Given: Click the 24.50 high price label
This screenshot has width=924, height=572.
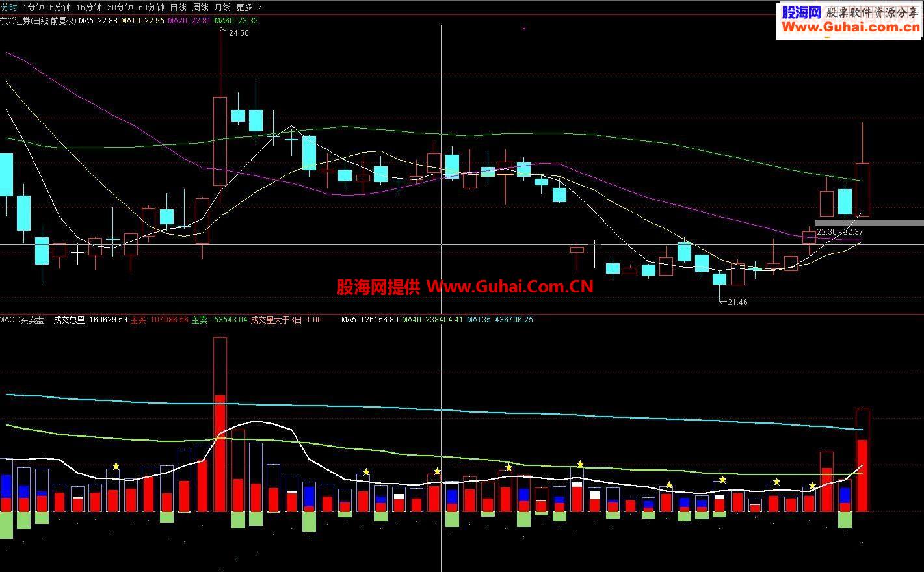Looking at the screenshot, I should pyautogui.click(x=239, y=33).
